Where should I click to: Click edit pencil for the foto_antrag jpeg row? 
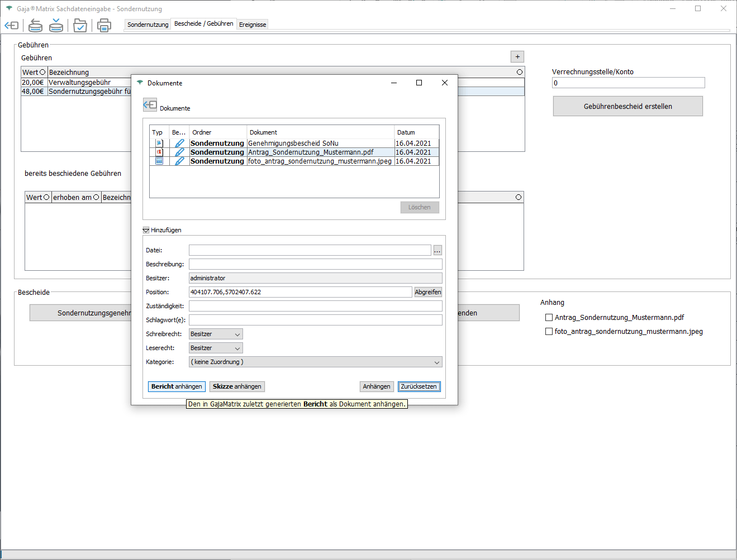(179, 161)
